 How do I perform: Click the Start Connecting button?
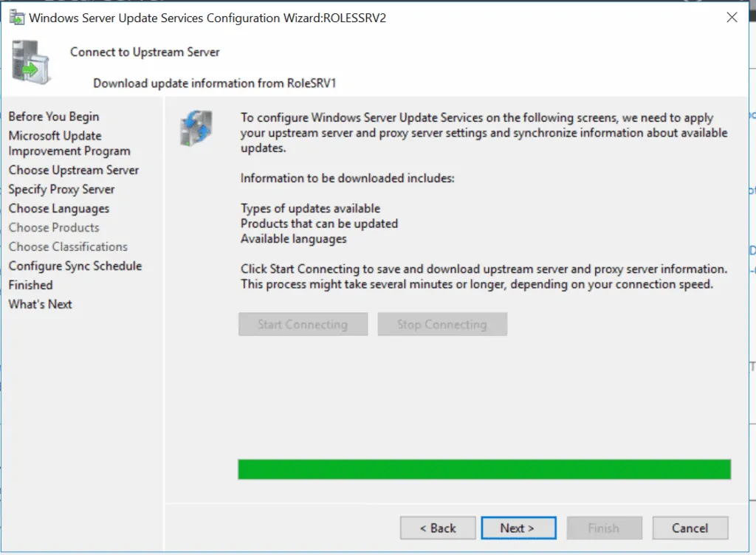pos(303,324)
